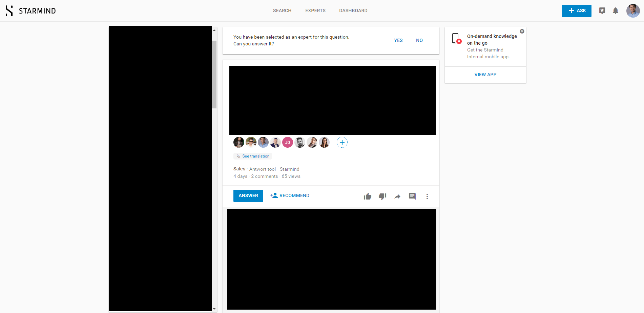Switch to the DASHBOARD section

tap(353, 11)
